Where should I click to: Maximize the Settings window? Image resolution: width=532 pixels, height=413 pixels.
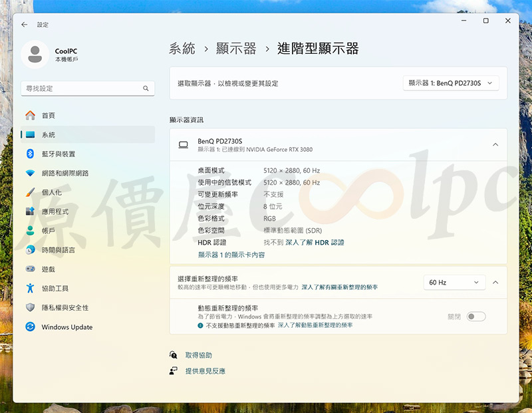coord(486,21)
